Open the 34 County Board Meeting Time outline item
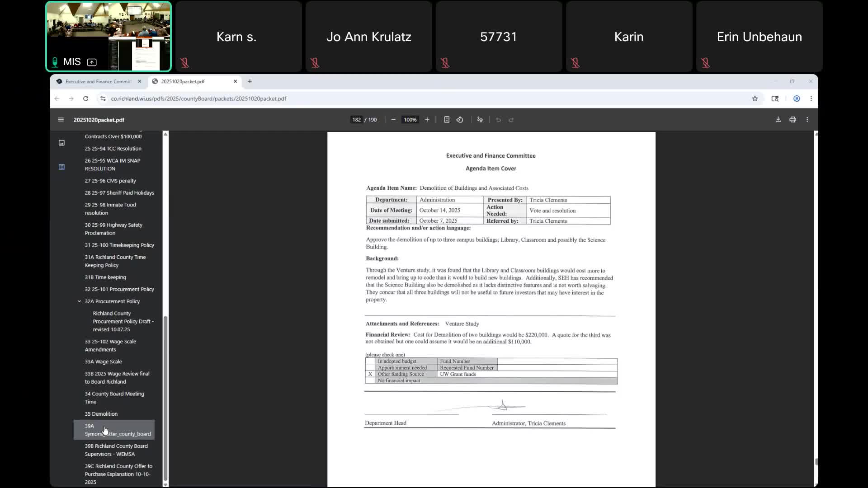This screenshot has width=868, height=488. [x=114, y=398]
